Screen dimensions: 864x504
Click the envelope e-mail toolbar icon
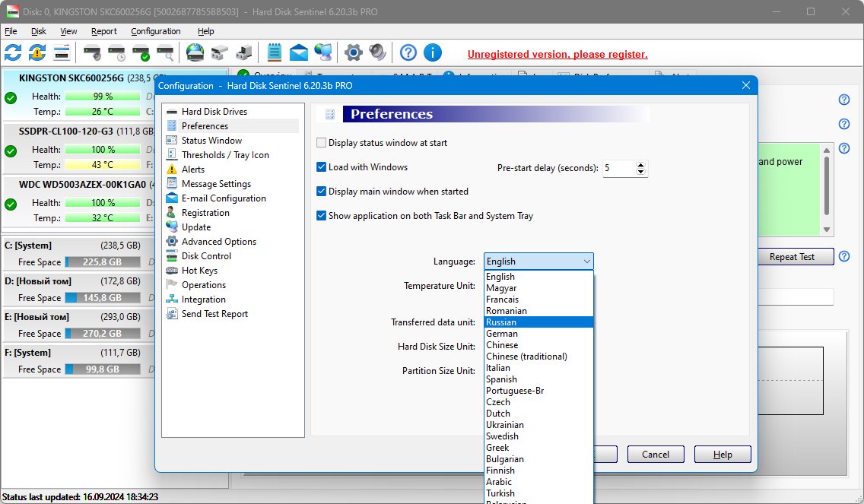pos(299,52)
